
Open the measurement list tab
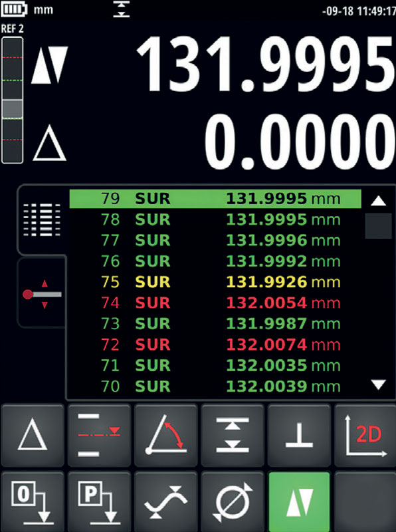(x=42, y=220)
